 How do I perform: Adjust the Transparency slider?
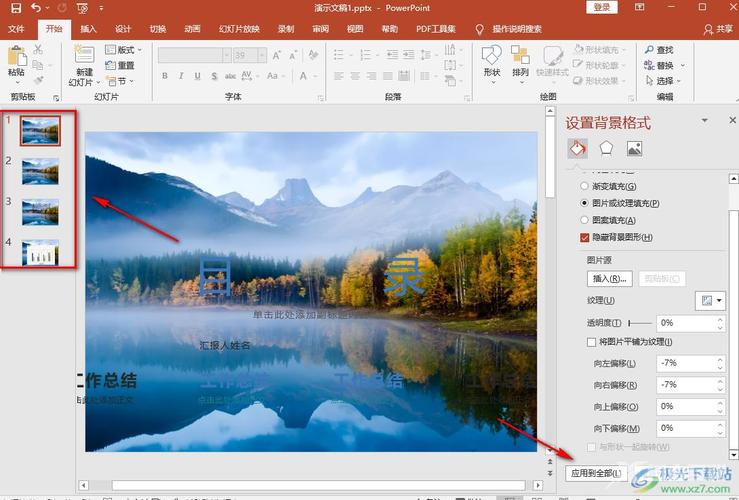click(640, 323)
